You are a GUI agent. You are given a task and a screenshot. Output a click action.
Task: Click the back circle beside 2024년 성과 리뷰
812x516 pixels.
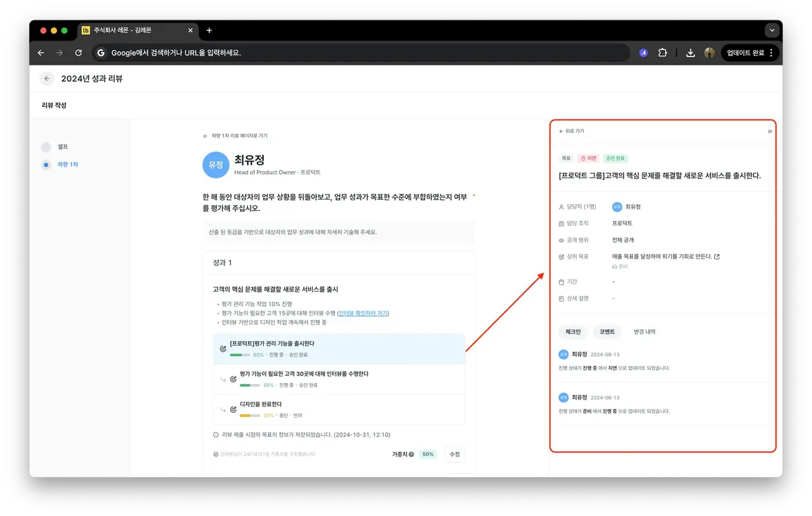point(47,79)
